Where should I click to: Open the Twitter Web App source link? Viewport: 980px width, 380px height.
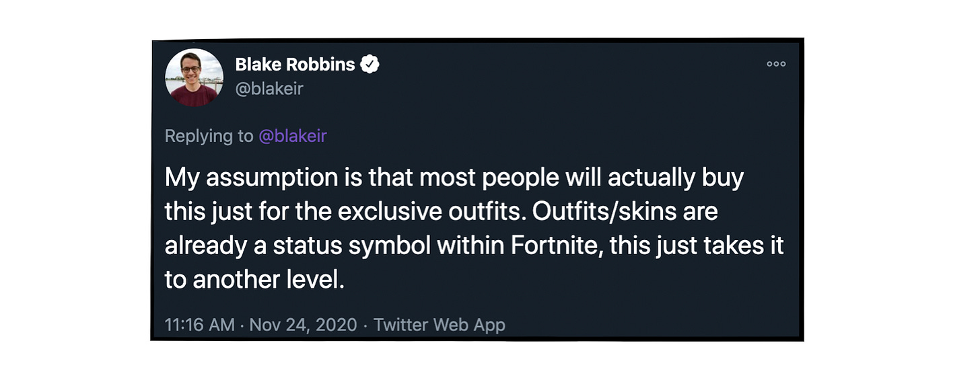coord(439,325)
